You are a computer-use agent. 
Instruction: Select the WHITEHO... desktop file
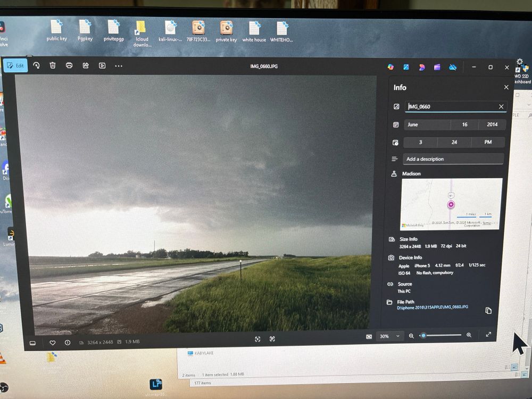click(x=281, y=32)
